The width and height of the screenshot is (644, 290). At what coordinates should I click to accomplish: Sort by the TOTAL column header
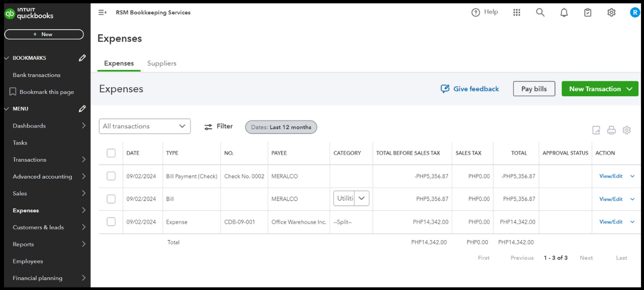click(x=519, y=153)
